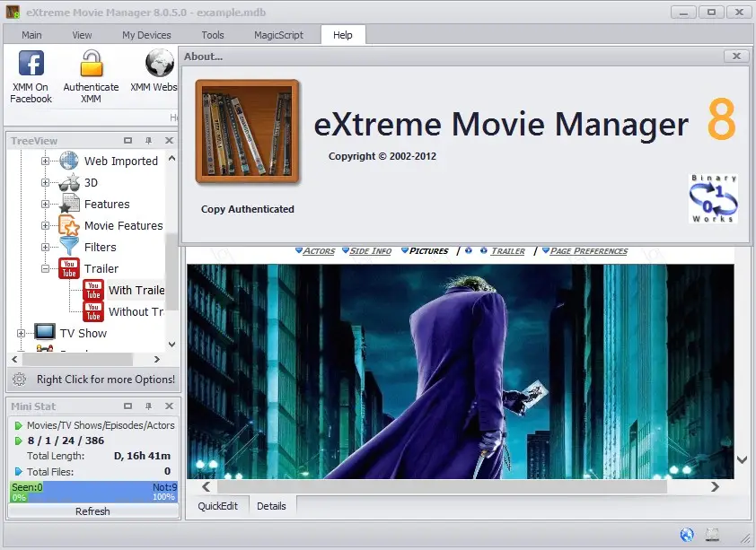Pin the TreeView panel
The width and height of the screenshot is (756, 550).
pyautogui.click(x=148, y=141)
